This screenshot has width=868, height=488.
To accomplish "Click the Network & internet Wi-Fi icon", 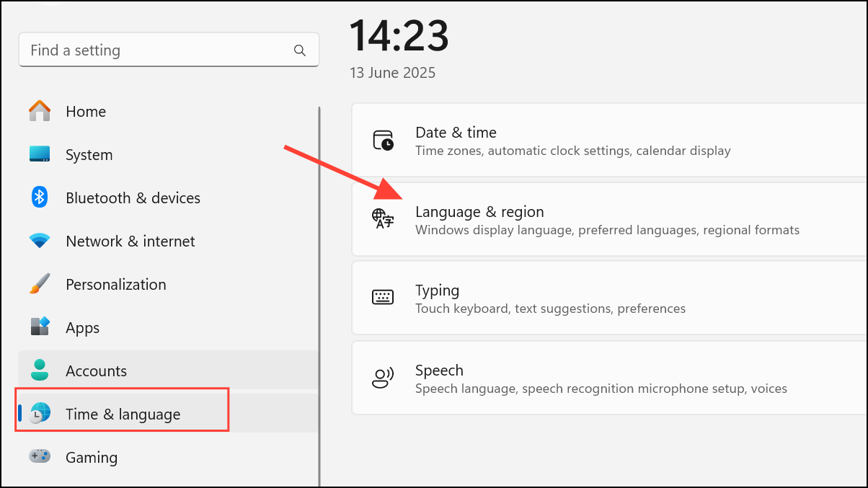I will (39, 241).
